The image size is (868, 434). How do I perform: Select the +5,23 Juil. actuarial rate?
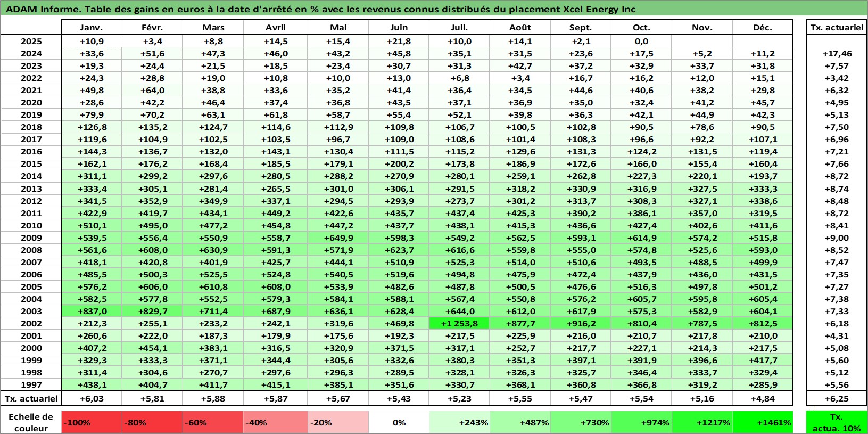460,398
